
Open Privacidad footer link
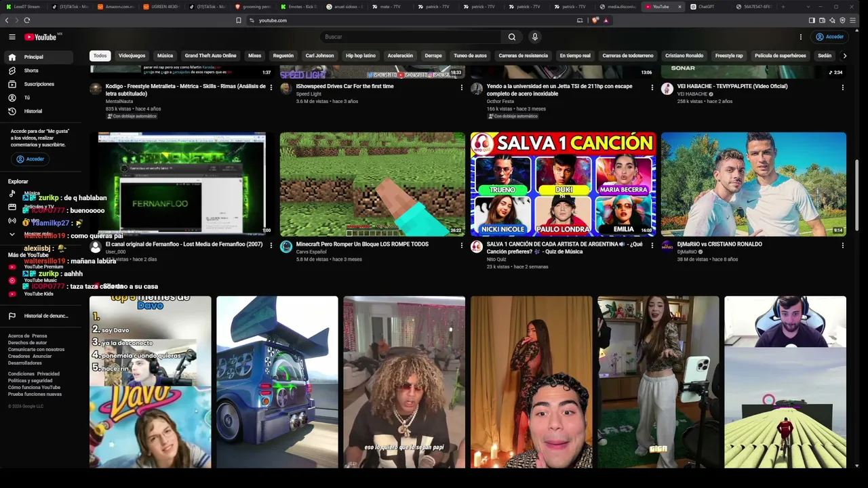pyautogui.click(x=48, y=374)
